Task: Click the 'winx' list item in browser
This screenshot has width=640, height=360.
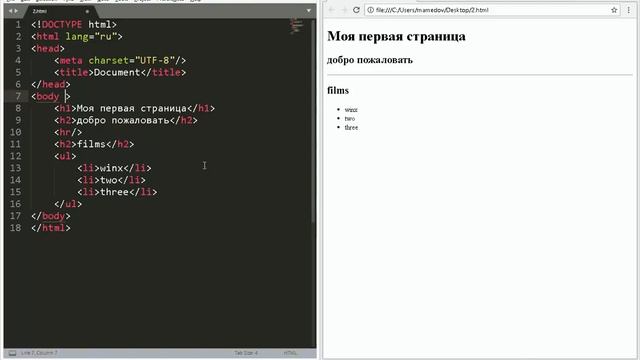Action: coord(351,110)
